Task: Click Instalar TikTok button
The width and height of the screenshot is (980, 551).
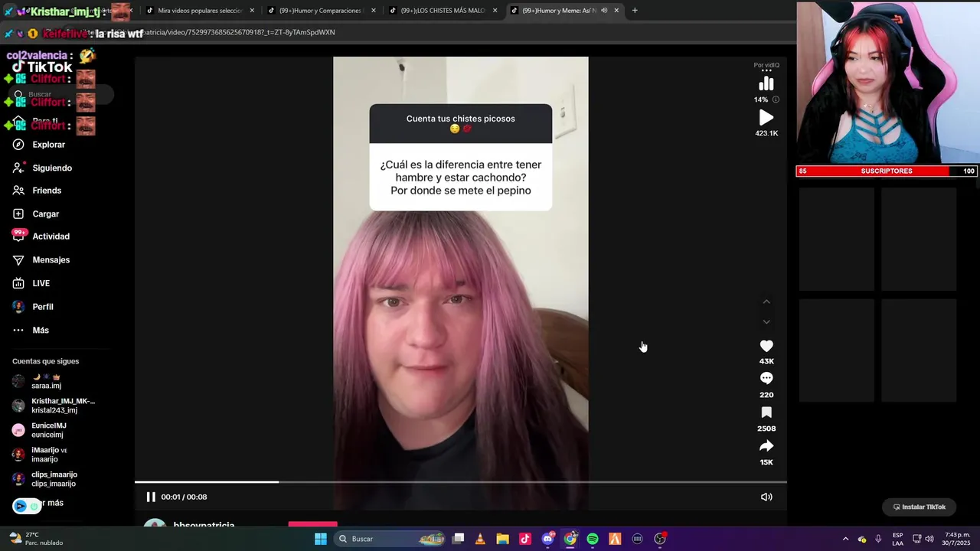Action: 919,507
